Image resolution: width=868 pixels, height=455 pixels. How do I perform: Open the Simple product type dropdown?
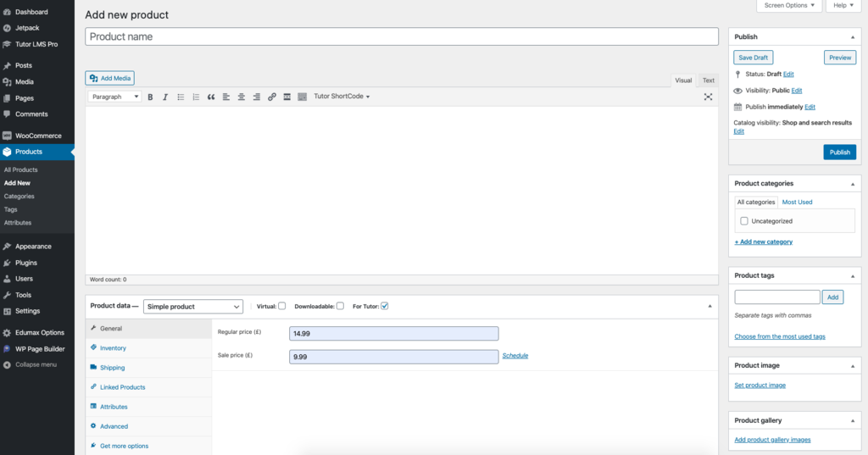(x=192, y=307)
